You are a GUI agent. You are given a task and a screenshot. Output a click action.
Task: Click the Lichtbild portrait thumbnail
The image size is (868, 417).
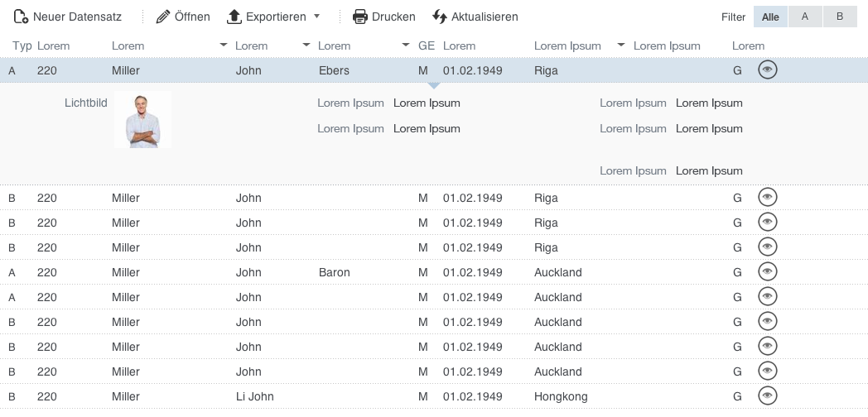[x=142, y=120]
